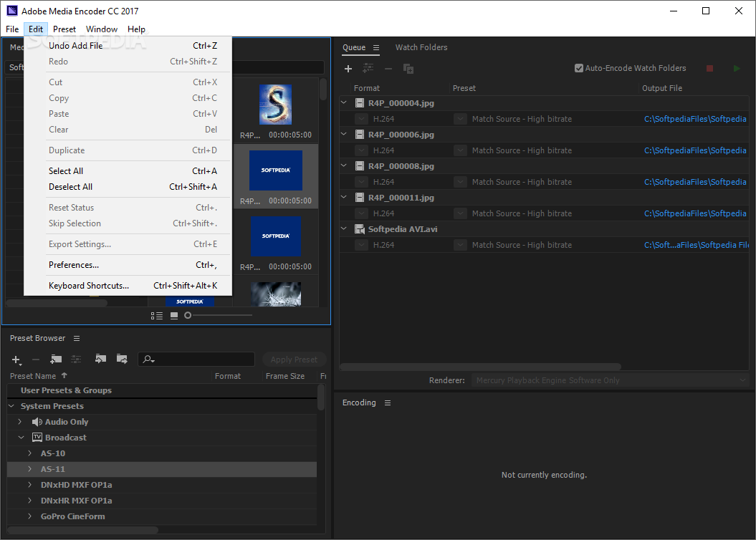Collapse R4P_000004.jpg queue item

(x=344, y=102)
